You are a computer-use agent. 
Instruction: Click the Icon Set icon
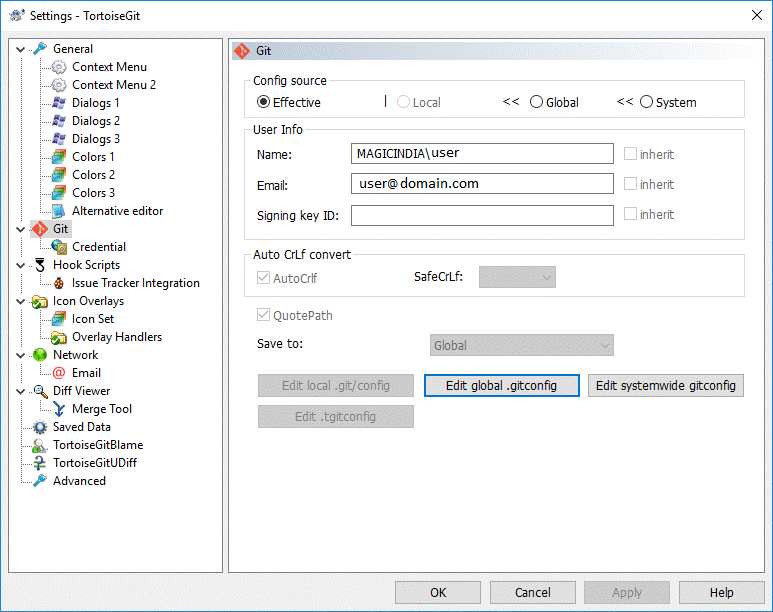click(x=59, y=319)
